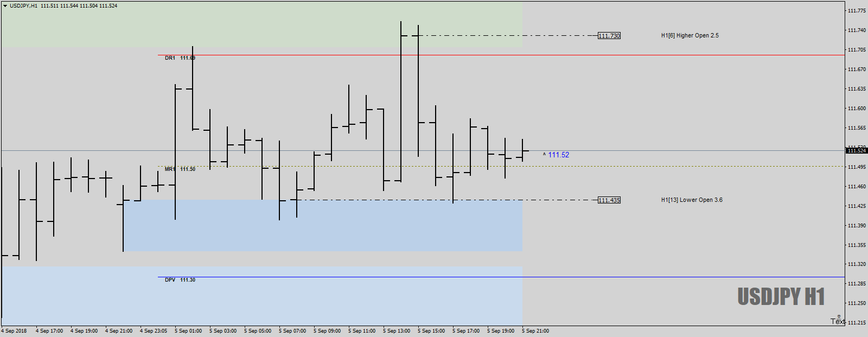Click the '4 Sep 19:00' time axis label

coord(84,331)
